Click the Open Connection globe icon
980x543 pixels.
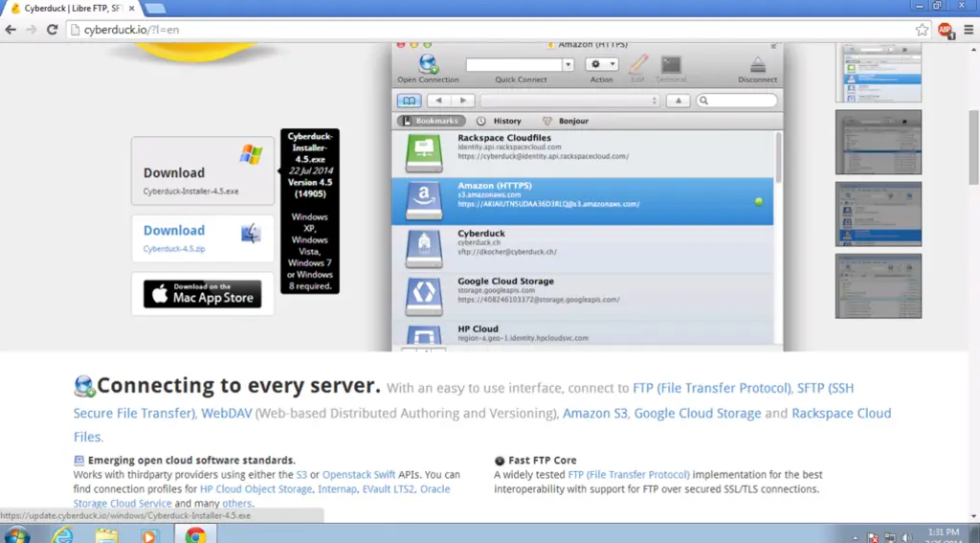tap(428, 64)
